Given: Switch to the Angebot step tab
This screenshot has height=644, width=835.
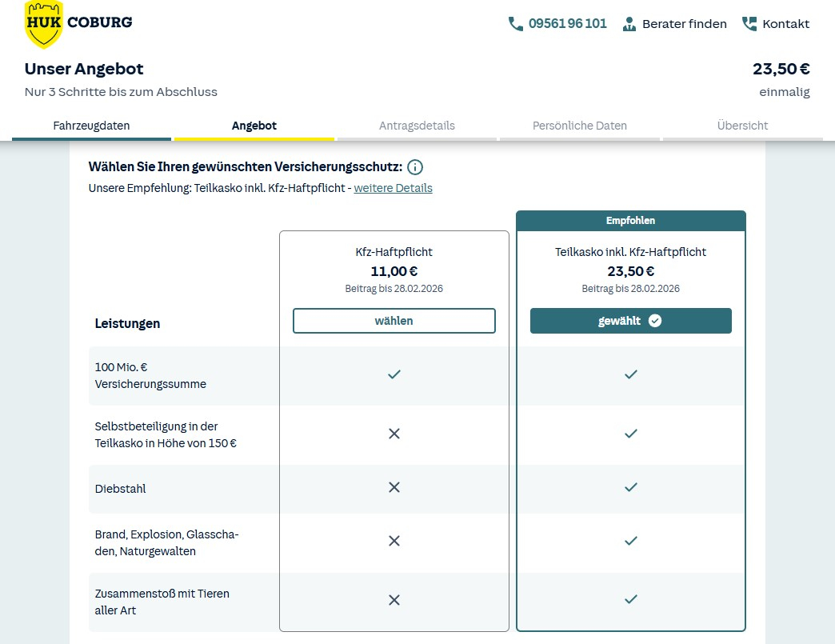Looking at the screenshot, I should [x=254, y=126].
